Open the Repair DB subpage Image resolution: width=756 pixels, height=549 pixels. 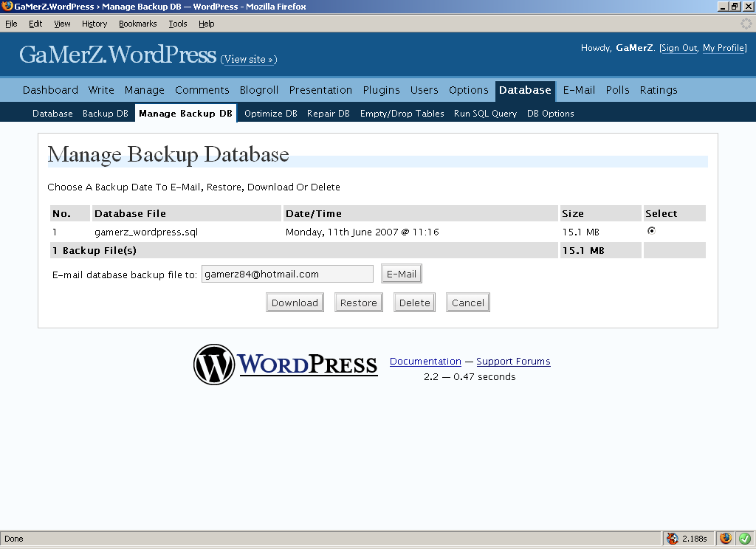pos(329,114)
